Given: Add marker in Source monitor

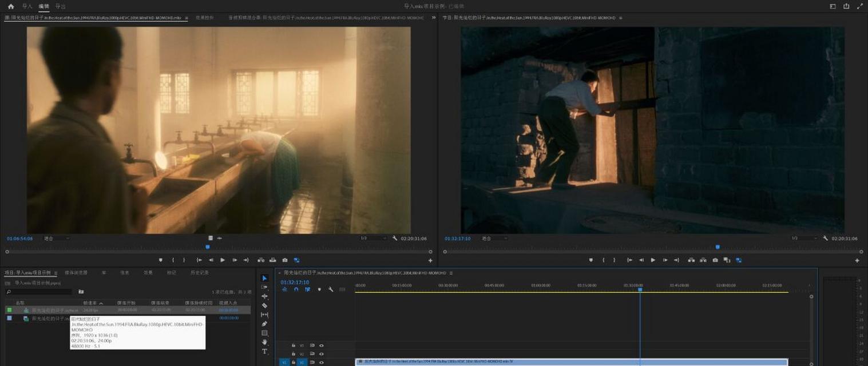Looking at the screenshot, I should pyautogui.click(x=160, y=260).
